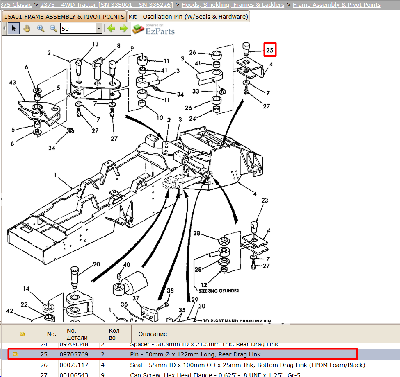Click callout 43 in the diagram
This screenshot has width=400, height=377.
pos(12,82)
